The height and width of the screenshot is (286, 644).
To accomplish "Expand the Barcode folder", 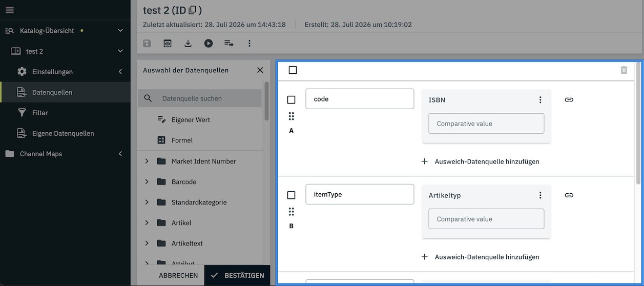I will 147,182.
